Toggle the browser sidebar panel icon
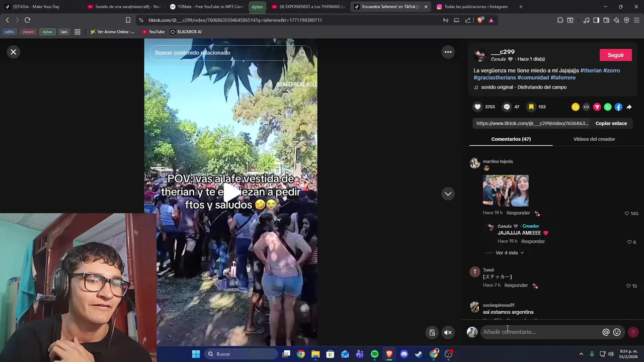The width and height of the screenshot is (644, 362). tap(596, 20)
